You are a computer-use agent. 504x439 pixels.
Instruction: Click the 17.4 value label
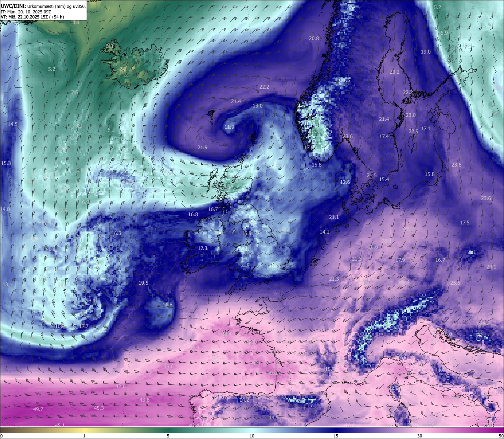pos(384,136)
